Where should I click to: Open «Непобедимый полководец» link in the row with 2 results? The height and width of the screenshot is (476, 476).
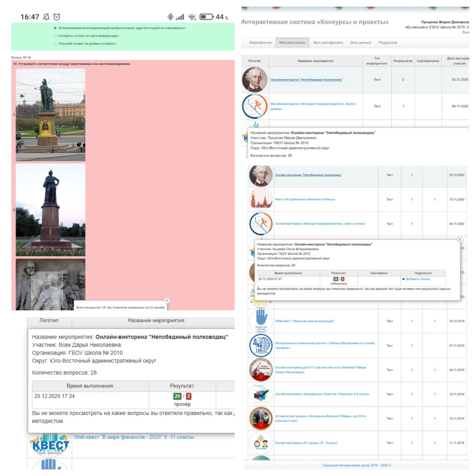coord(306,79)
